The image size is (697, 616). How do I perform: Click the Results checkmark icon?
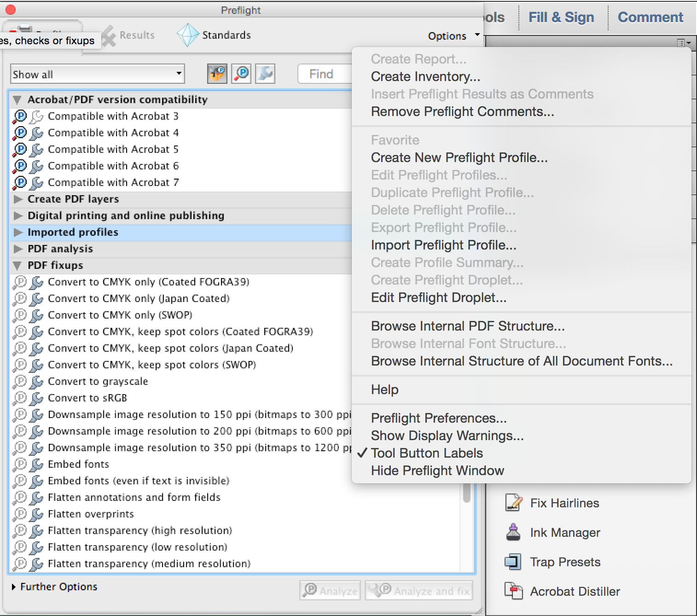click(x=108, y=36)
